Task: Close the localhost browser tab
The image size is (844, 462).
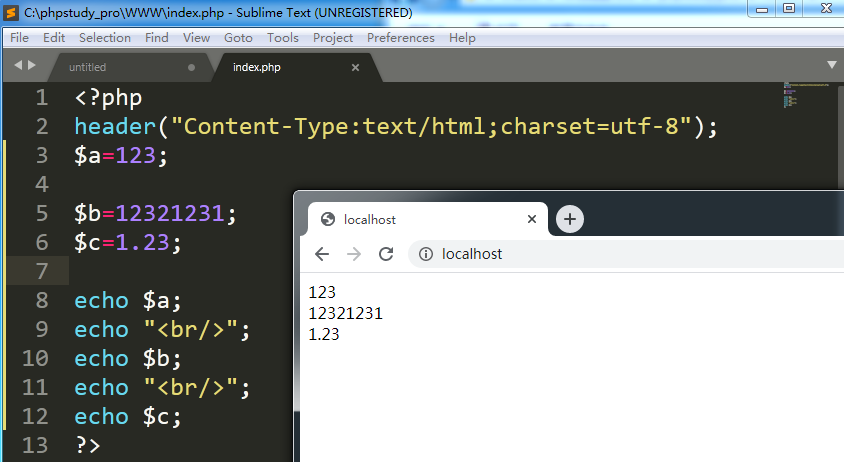Action: click(x=532, y=219)
